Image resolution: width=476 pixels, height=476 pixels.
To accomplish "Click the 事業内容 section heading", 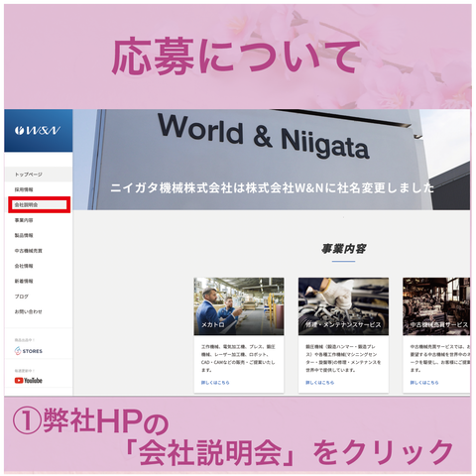I will pos(343,249).
